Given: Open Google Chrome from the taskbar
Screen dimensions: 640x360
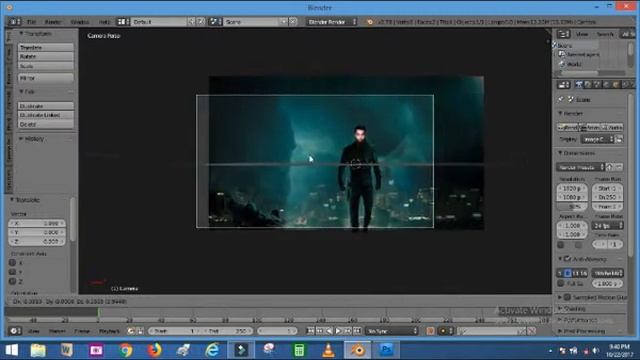Looking at the screenshot, I should (x=126, y=350).
